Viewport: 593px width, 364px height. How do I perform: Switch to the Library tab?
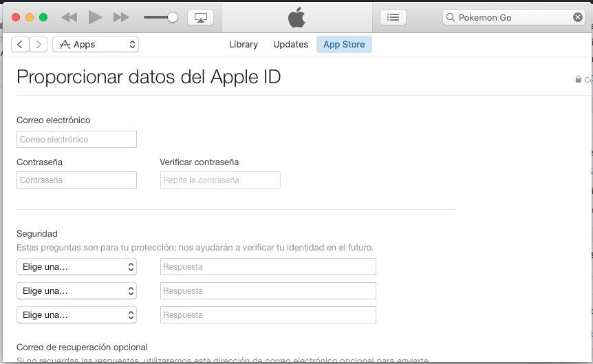tap(243, 45)
